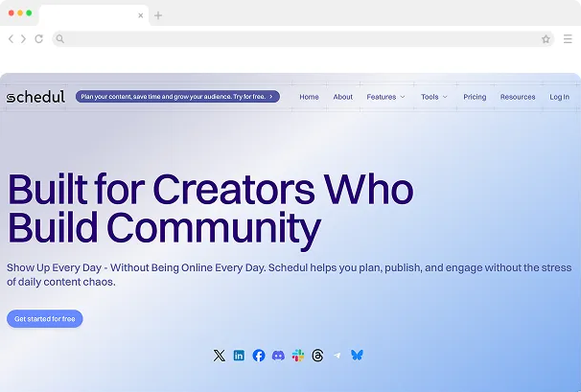The width and height of the screenshot is (581, 392).
Task: Click the Facebook social icon
Action: [x=259, y=356]
